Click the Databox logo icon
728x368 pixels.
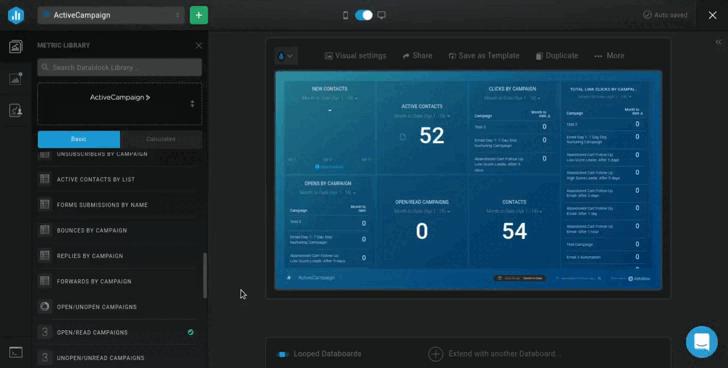point(16,15)
